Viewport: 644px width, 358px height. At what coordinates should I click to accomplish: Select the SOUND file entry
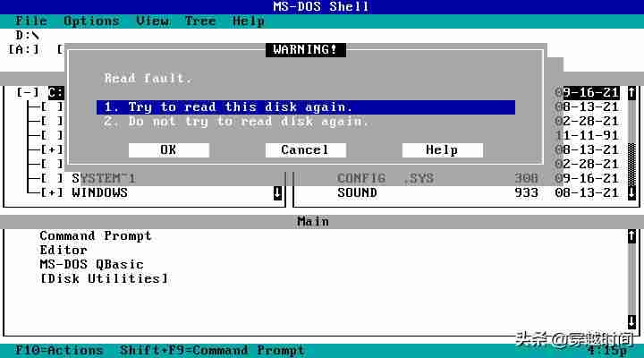coord(357,192)
